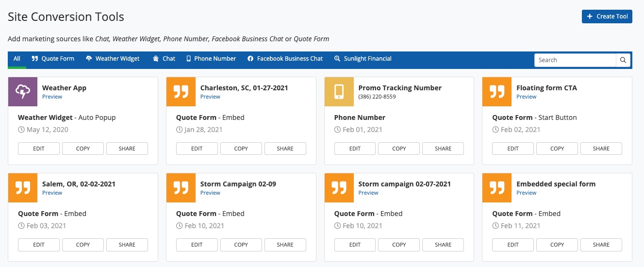Click the Floating form CTA quote icon

click(x=497, y=92)
